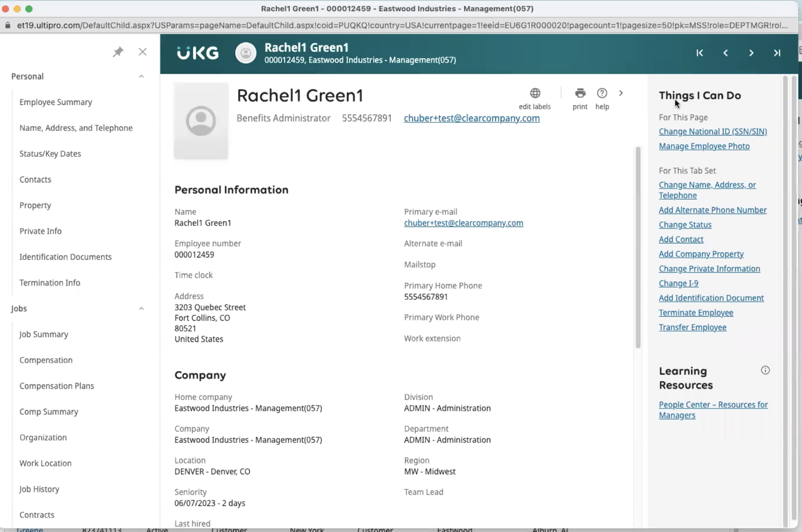802x532 pixels.
Task: Go to first employee record
Action: point(700,53)
